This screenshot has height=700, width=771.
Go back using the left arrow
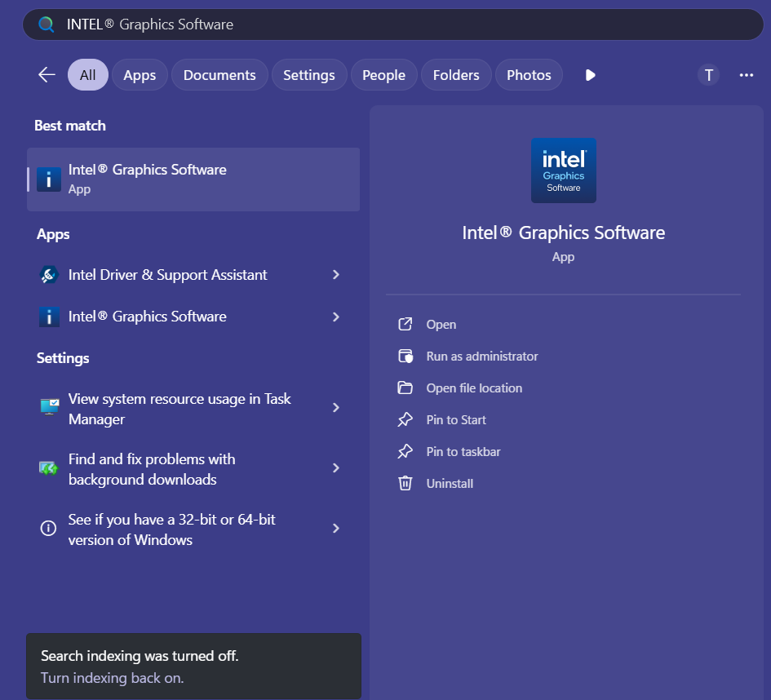pos(47,75)
